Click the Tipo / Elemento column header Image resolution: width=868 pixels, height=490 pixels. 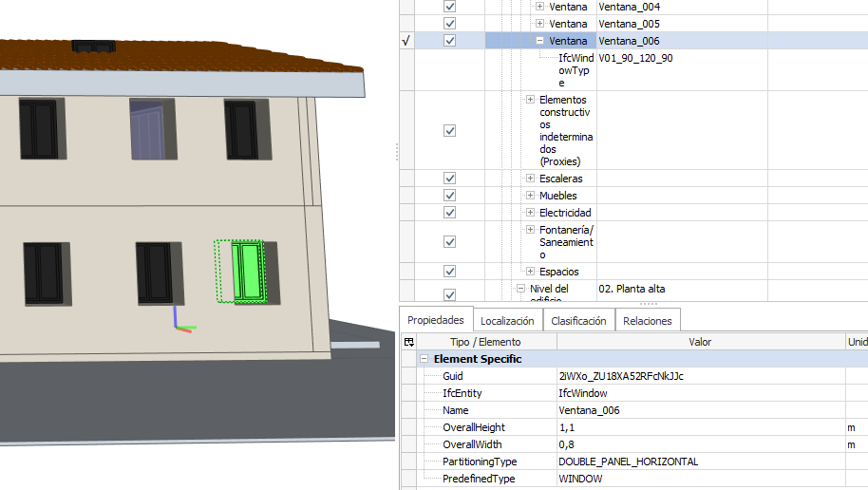pyautogui.click(x=485, y=342)
